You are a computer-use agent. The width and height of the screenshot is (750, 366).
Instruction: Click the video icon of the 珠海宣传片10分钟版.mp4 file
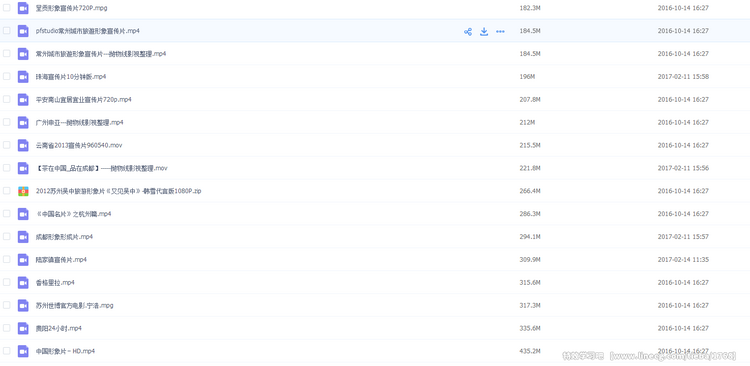(23, 77)
